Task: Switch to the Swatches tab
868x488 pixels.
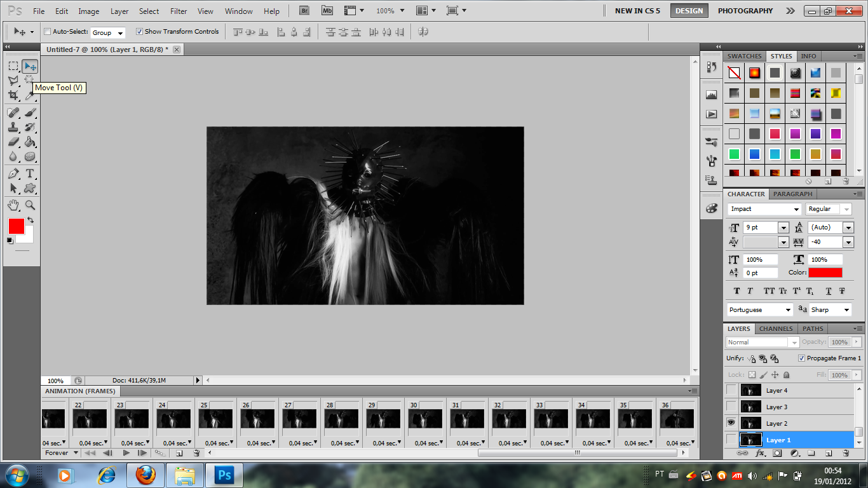Action: coord(744,56)
